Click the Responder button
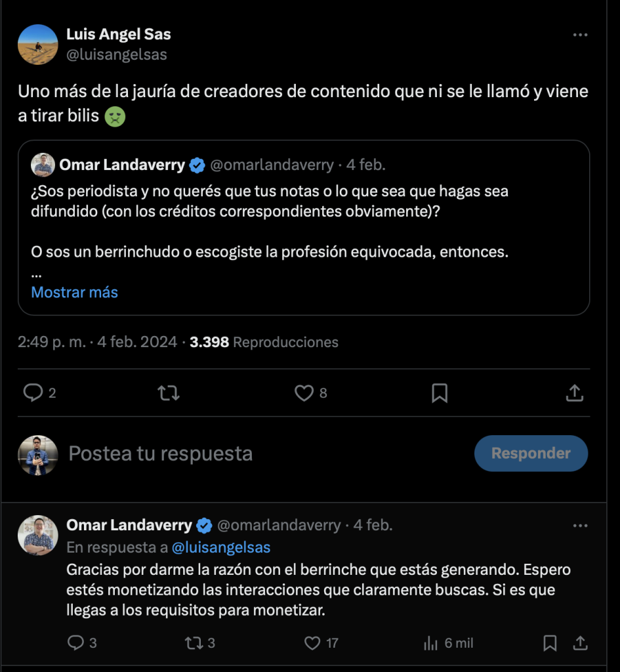 [531, 453]
